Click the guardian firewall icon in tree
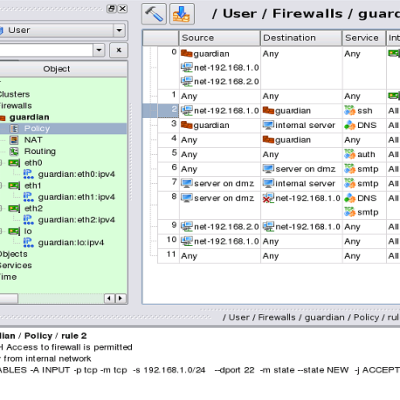Viewport: 400px width, 400px height. click(2, 117)
